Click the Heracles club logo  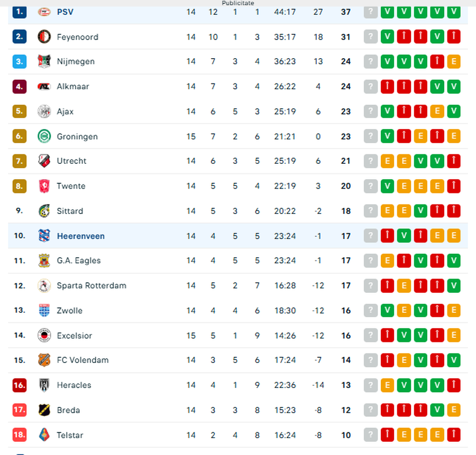point(44,385)
